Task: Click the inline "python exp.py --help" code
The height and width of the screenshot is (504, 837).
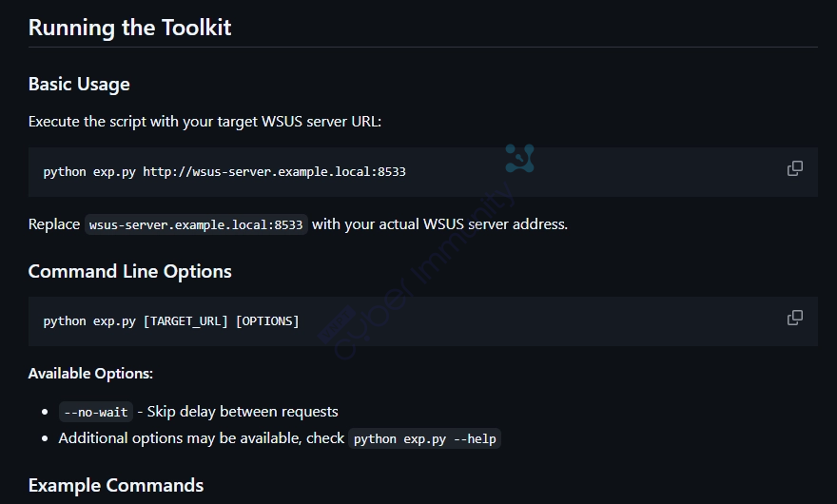Action: pos(424,439)
